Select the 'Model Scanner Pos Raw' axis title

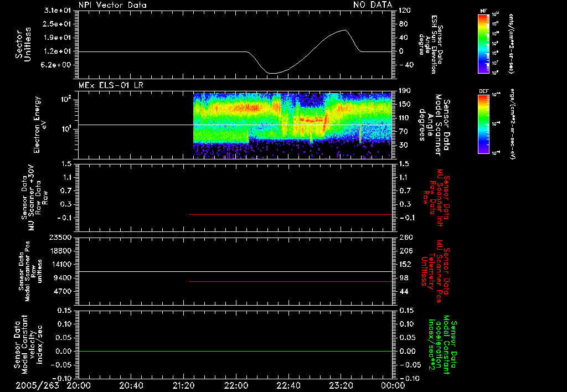tap(30, 271)
